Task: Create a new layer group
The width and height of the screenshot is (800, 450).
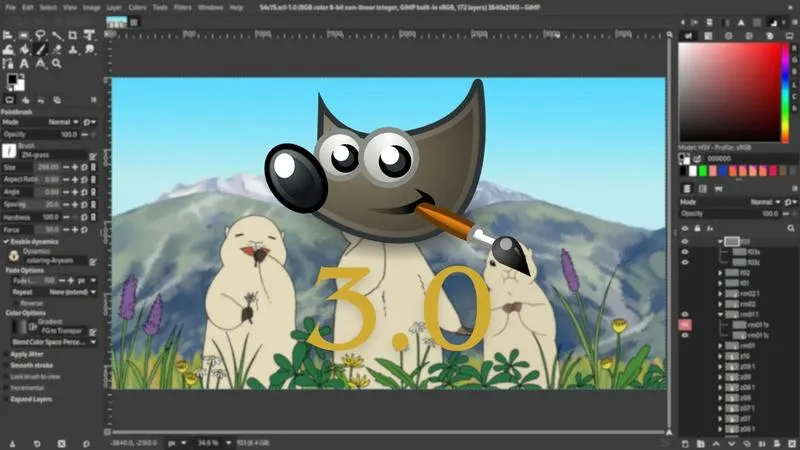Action: point(701,444)
